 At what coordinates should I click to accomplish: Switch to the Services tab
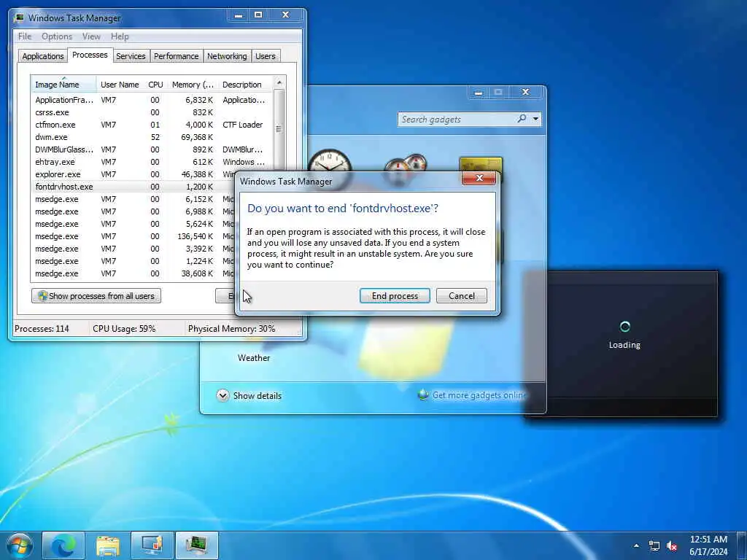[131, 56]
